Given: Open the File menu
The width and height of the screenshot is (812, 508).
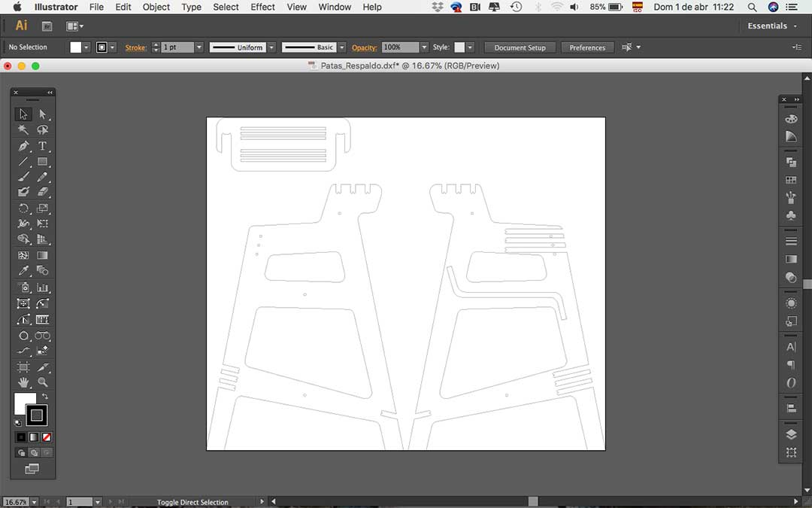Looking at the screenshot, I should tap(96, 7).
